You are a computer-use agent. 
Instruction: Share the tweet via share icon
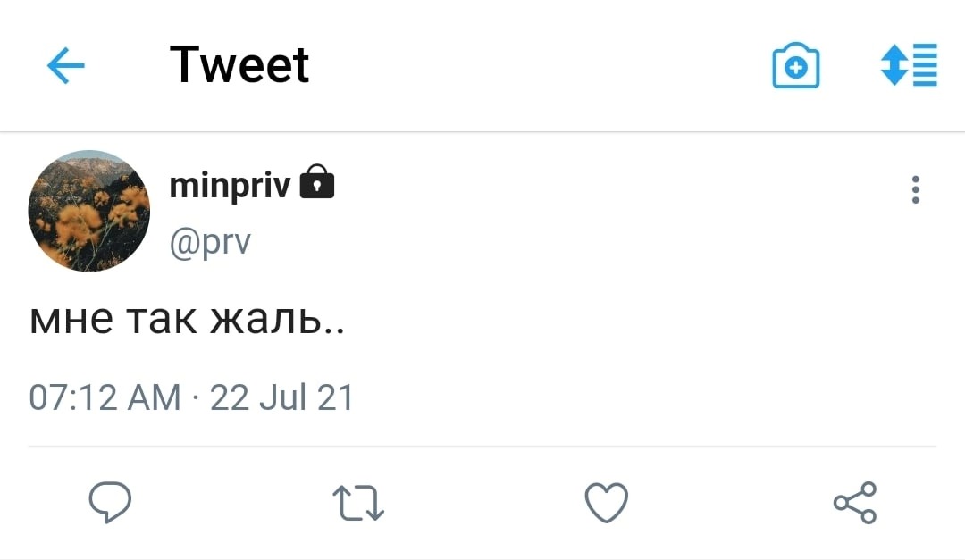855,503
